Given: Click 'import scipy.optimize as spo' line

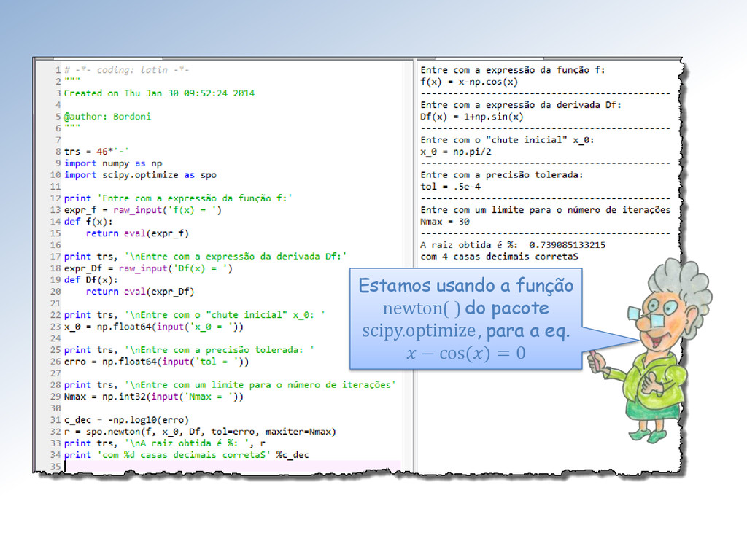Looking at the screenshot, I should 140,175.
